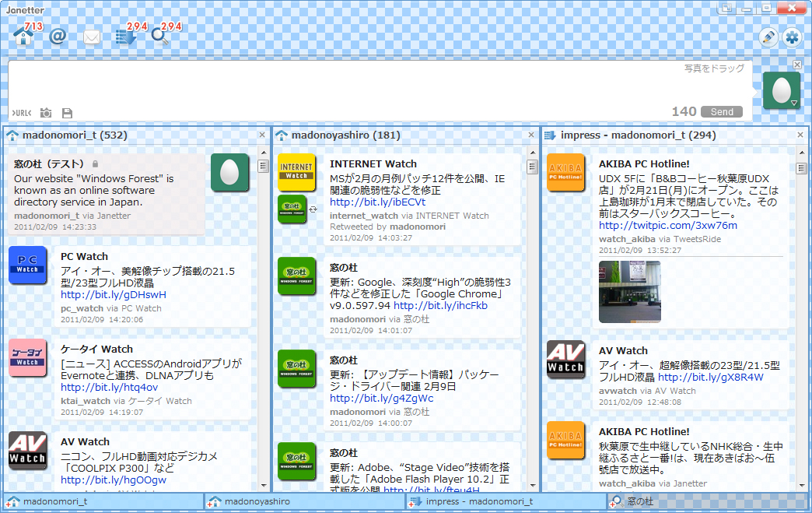Open link http://bit.ly/hgOOgw in the AV Watch tweet
Screen dimensions: 812x513
click(x=114, y=480)
